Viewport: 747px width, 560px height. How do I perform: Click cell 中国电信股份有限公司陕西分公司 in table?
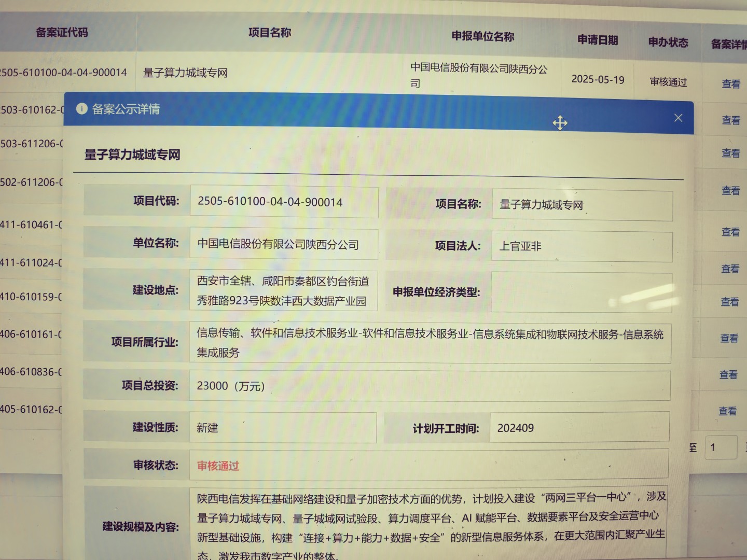(x=479, y=76)
